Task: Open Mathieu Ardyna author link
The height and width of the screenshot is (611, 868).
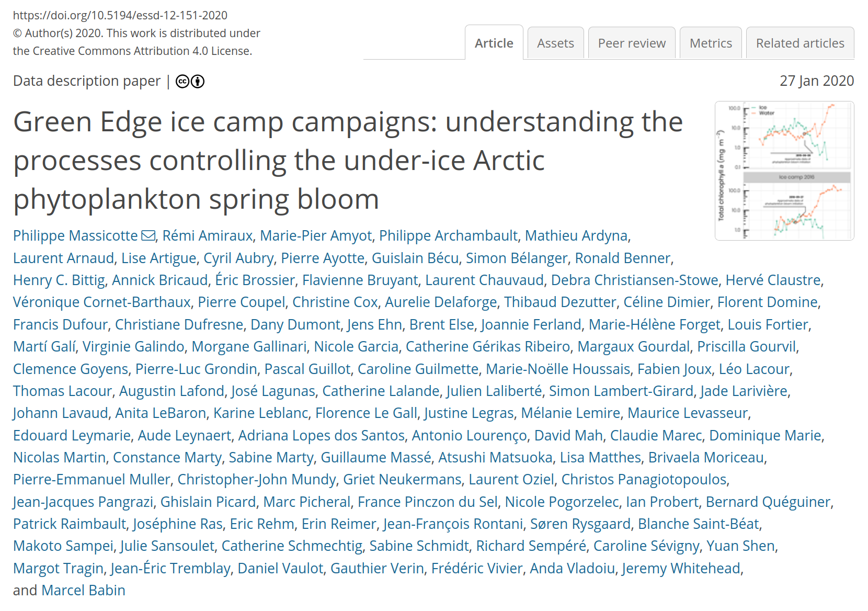Action: [x=576, y=236]
